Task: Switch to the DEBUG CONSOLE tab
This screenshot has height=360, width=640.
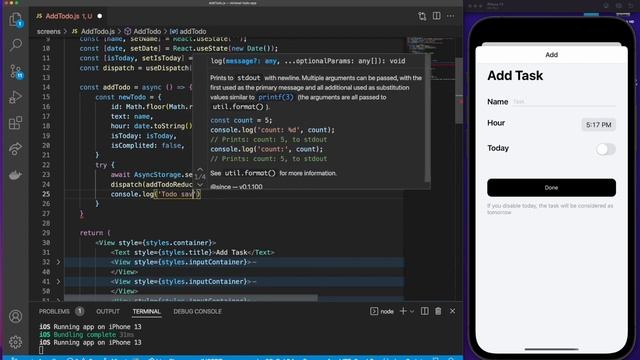Action: pos(197,311)
